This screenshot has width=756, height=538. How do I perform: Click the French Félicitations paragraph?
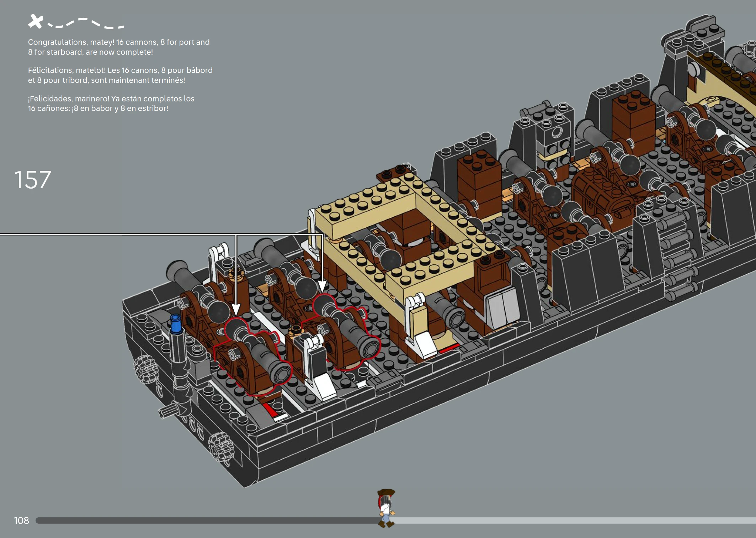(120, 75)
